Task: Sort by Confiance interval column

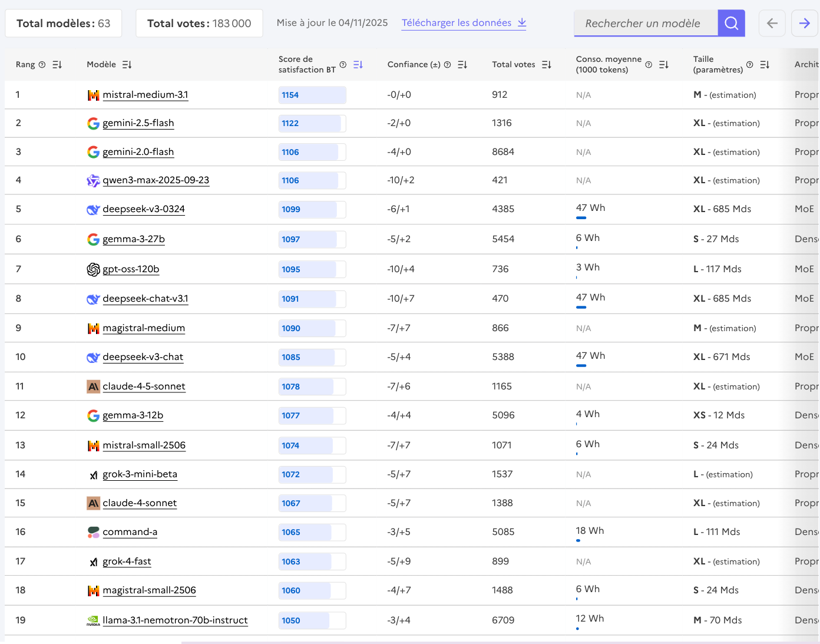Action: point(462,65)
